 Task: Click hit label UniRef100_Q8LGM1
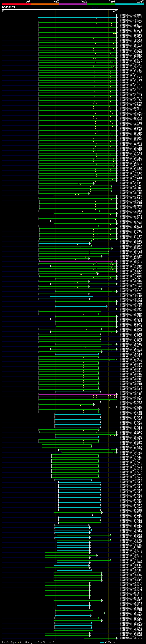[131, 193]
